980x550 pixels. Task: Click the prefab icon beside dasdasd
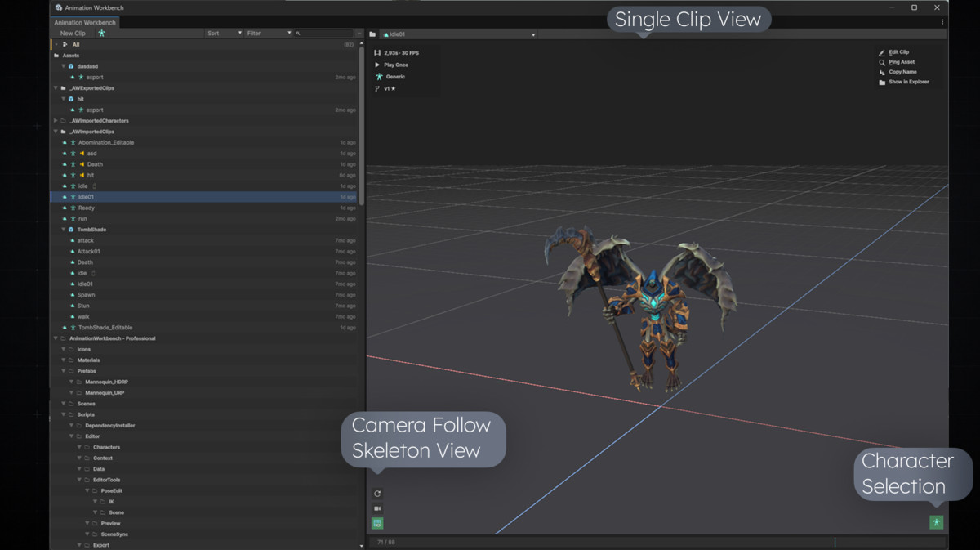[x=71, y=66]
